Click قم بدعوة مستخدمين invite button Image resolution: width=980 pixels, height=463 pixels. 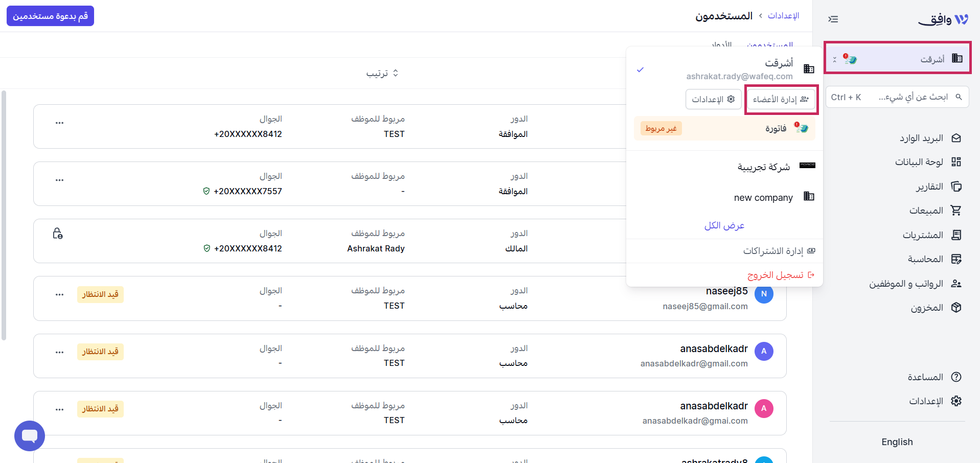click(x=50, y=16)
